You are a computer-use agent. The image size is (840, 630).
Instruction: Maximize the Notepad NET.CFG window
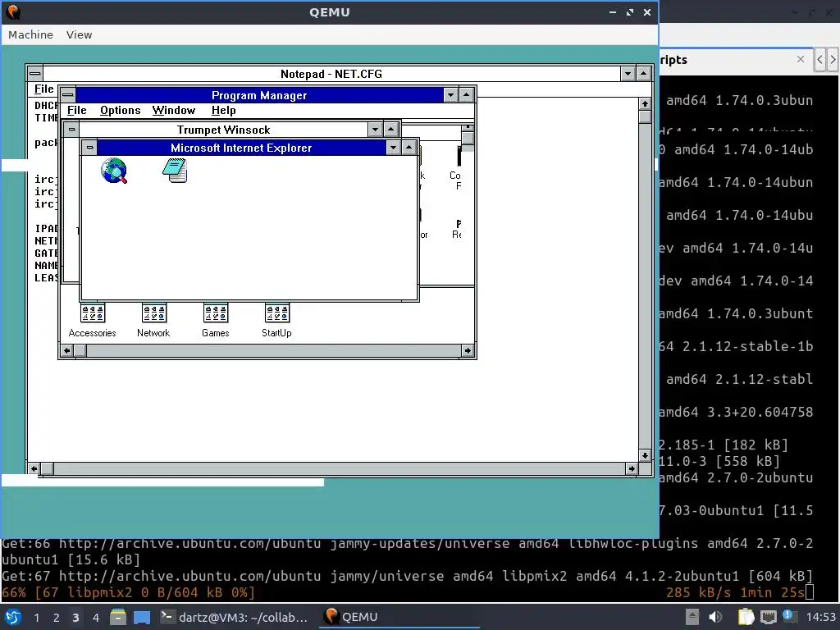(644, 73)
